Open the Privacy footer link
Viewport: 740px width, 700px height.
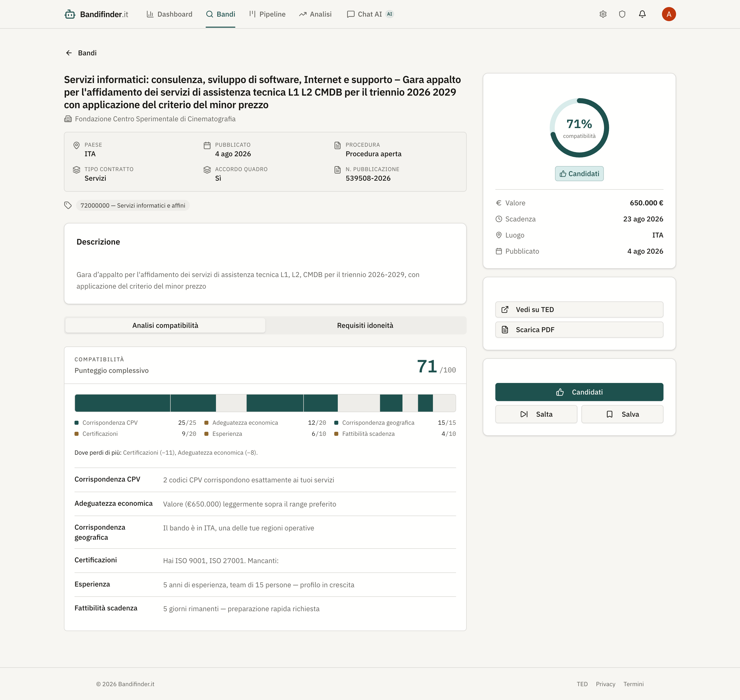(605, 684)
